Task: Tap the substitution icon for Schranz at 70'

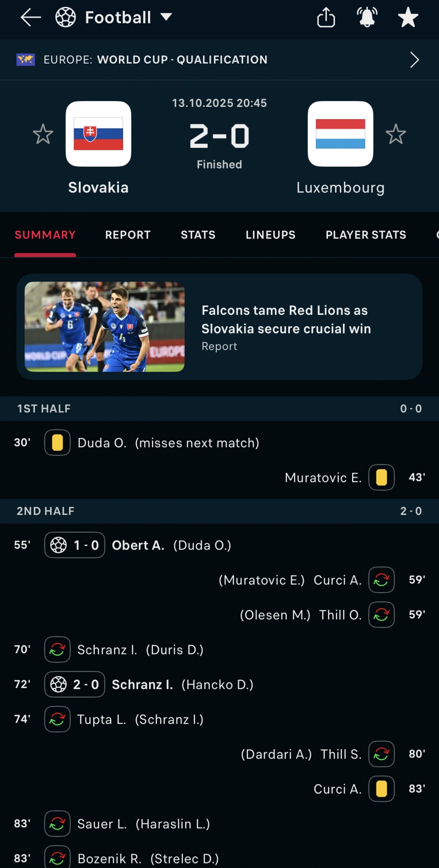Action: (57, 649)
